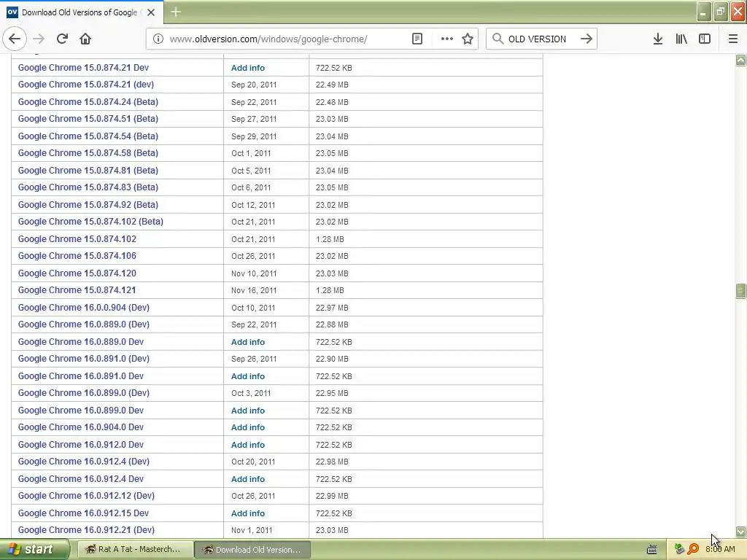The height and width of the screenshot is (560, 747).
Task: Focus the OLD VERSION search box
Action: [x=541, y=39]
